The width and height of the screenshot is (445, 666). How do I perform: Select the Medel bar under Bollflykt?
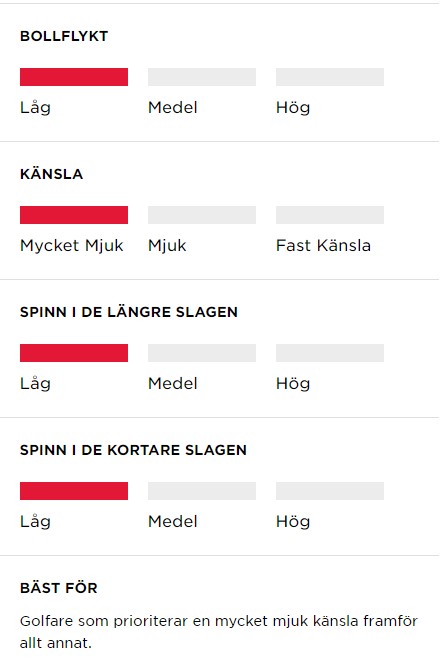[202, 77]
